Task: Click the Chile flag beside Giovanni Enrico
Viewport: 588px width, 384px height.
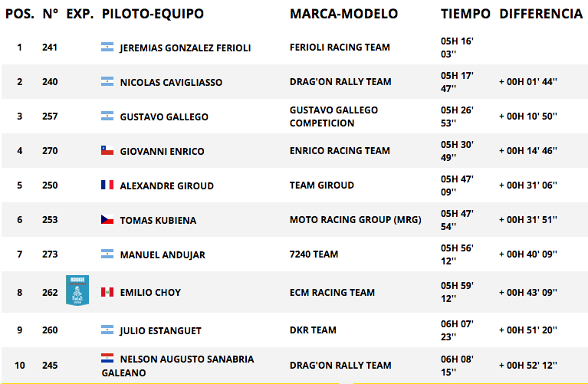Action: click(107, 150)
